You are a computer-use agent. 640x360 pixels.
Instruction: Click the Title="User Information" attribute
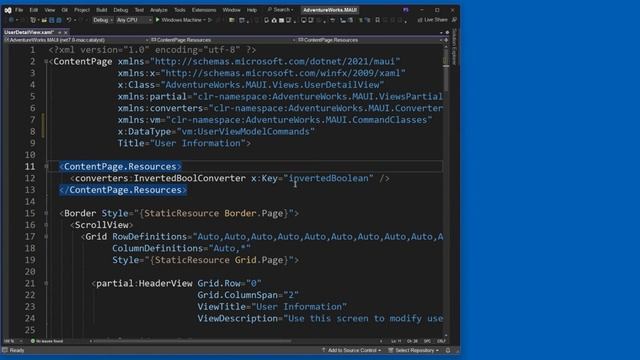coord(182,143)
